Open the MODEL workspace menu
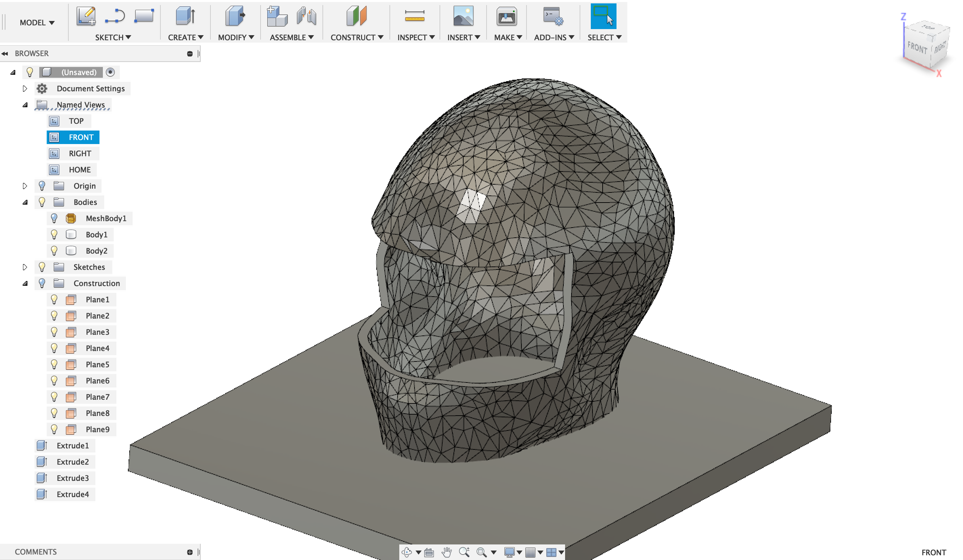 pyautogui.click(x=37, y=23)
